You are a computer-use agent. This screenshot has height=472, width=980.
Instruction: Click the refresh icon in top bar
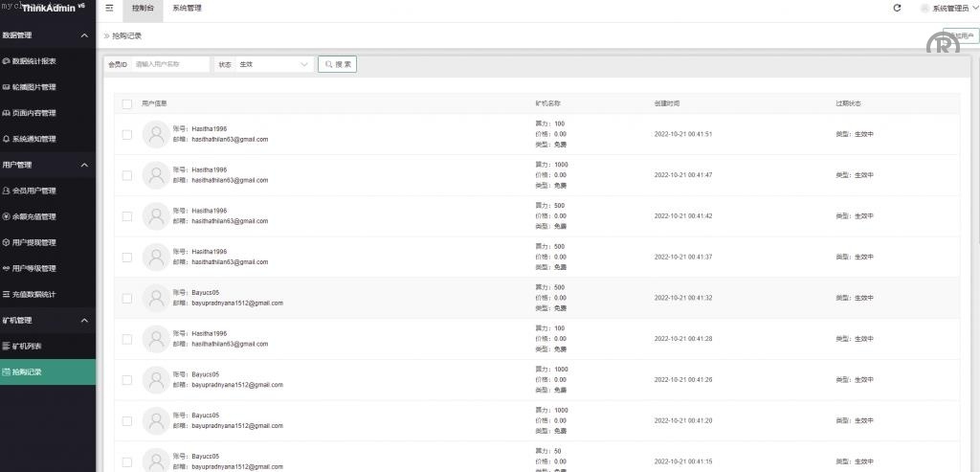point(897,8)
